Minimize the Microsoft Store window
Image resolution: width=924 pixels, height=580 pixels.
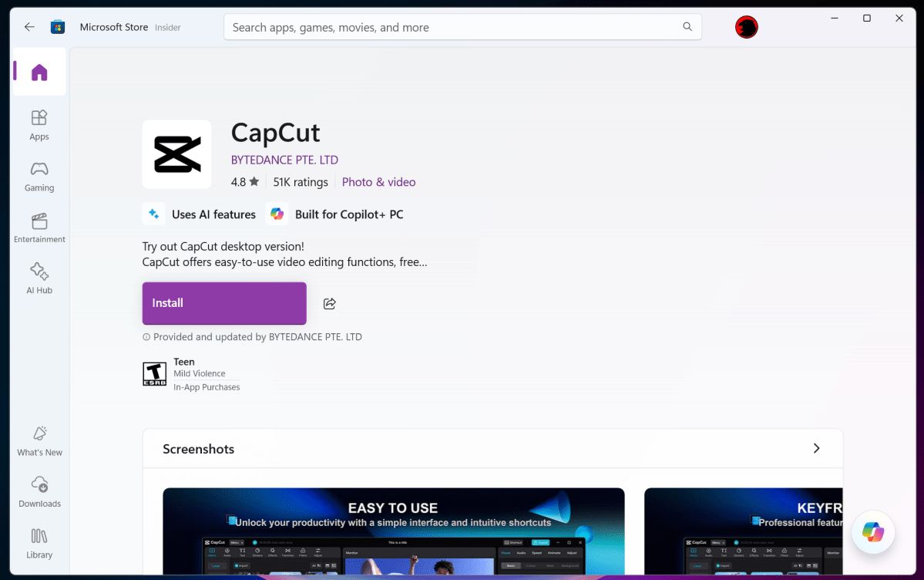click(835, 19)
